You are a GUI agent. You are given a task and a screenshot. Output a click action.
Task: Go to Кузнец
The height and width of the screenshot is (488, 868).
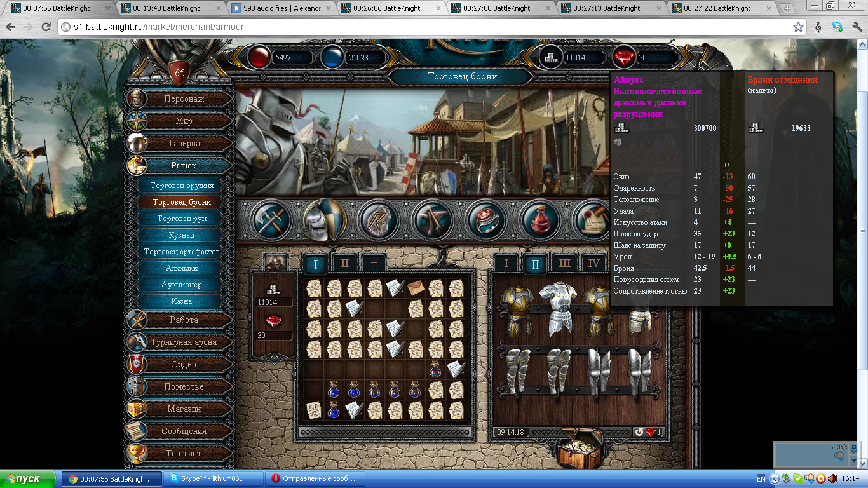click(x=182, y=235)
